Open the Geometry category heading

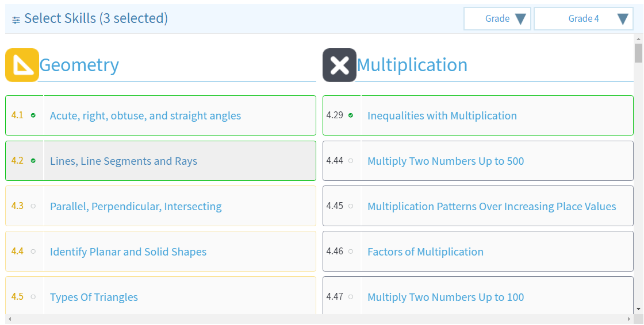[x=79, y=65]
